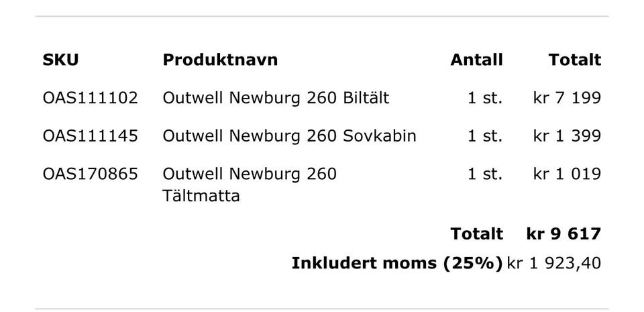The height and width of the screenshot is (312, 644).
Task: Click the Inkludert moms (25%) label
Action: pos(396,263)
